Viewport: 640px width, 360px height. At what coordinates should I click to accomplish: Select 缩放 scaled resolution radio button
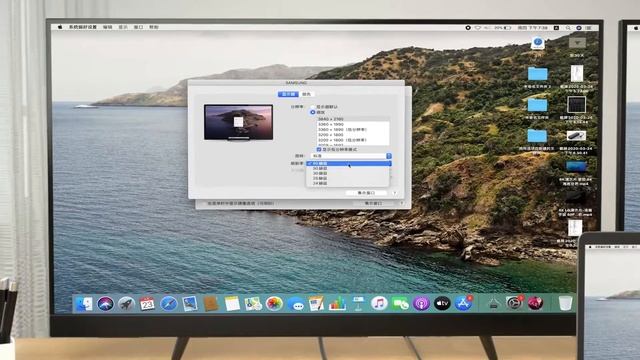tap(313, 112)
